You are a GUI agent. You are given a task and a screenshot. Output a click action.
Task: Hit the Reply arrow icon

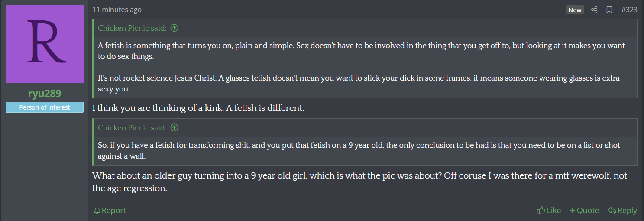tap(612, 211)
